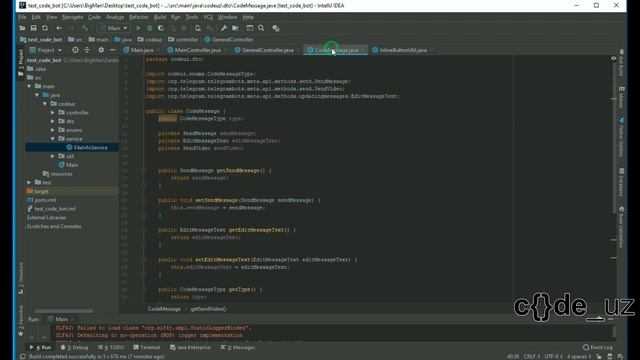The height and width of the screenshot is (360, 640).
Task: Open the Analyze menu
Action: coord(115,17)
